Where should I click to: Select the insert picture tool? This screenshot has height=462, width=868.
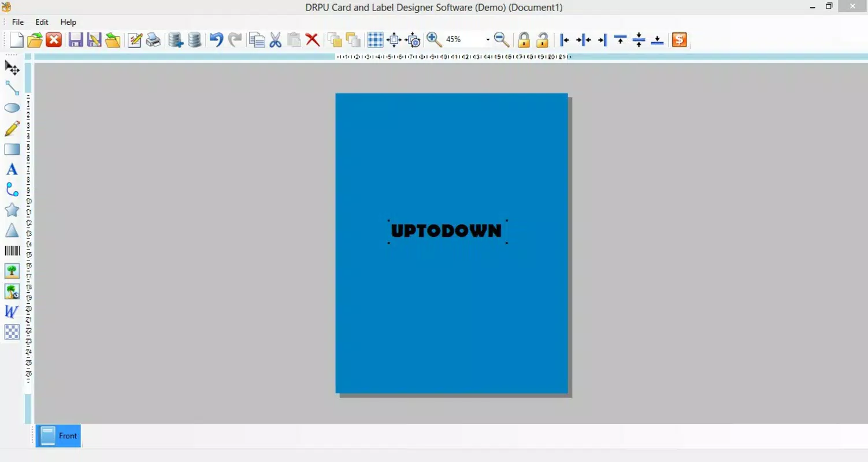click(12, 271)
